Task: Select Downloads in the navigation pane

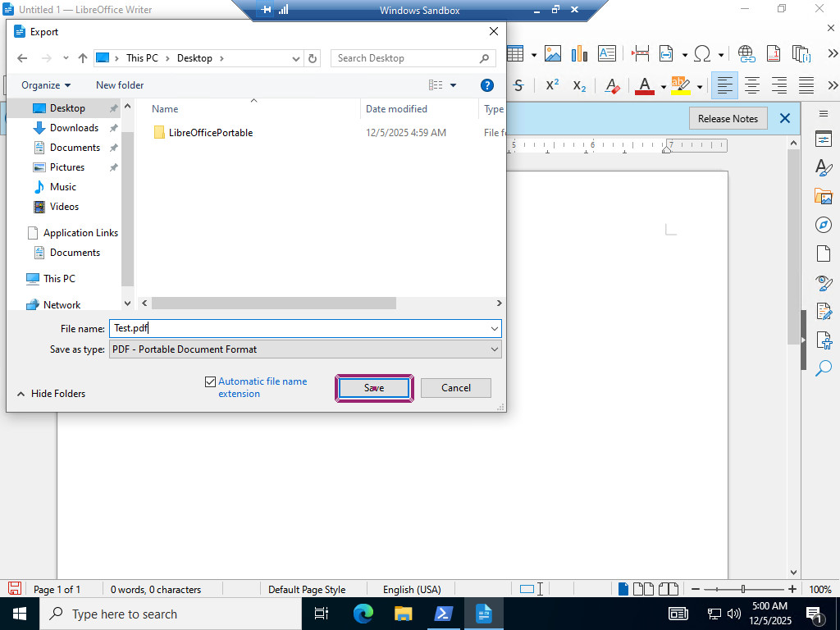Action: [x=74, y=128]
